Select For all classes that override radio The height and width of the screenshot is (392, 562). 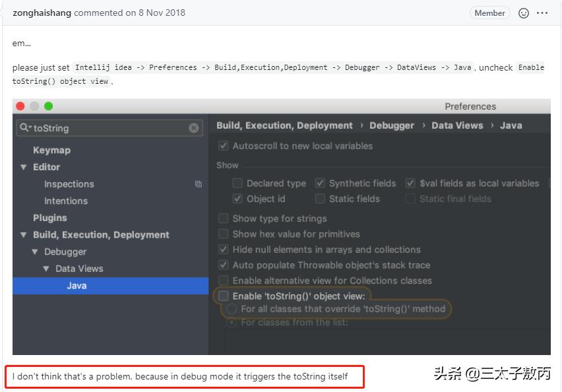(232, 309)
